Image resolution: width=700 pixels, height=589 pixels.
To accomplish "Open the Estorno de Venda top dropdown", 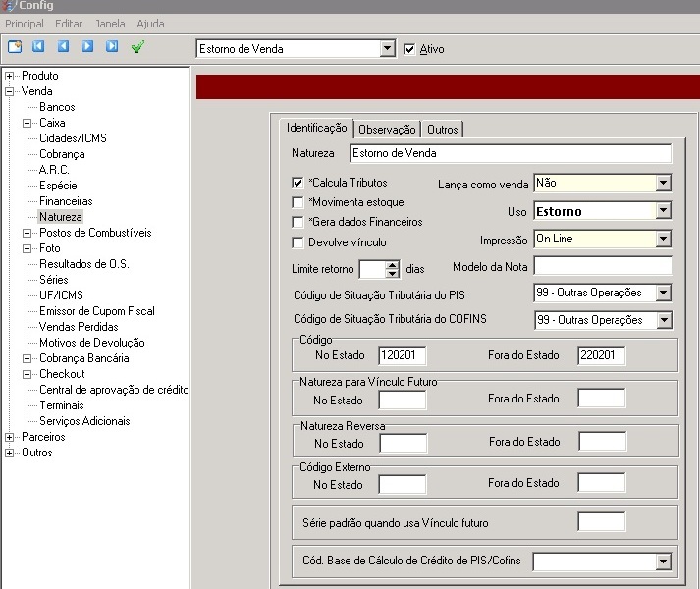I will 388,49.
